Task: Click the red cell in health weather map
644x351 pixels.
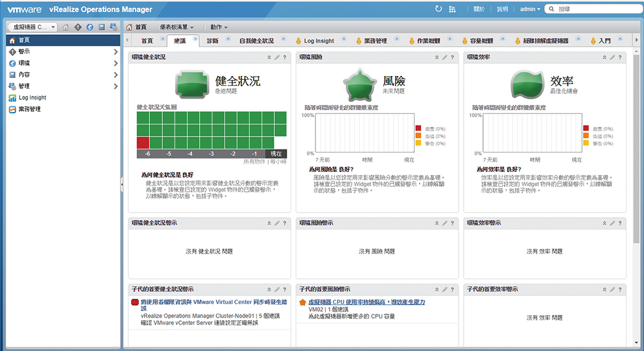Action: tap(143, 143)
